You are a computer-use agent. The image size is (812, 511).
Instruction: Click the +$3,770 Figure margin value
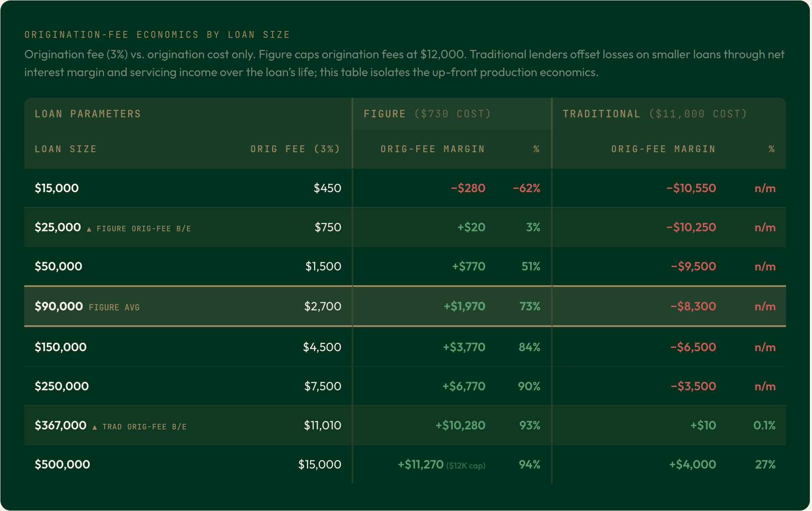(x=464, y=347)
